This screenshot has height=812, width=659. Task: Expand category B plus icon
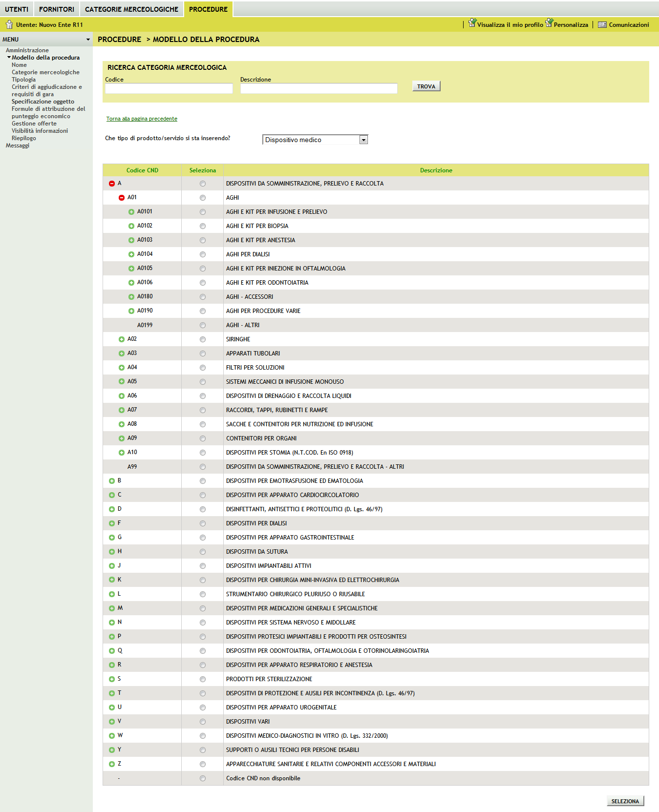(112, 481)
